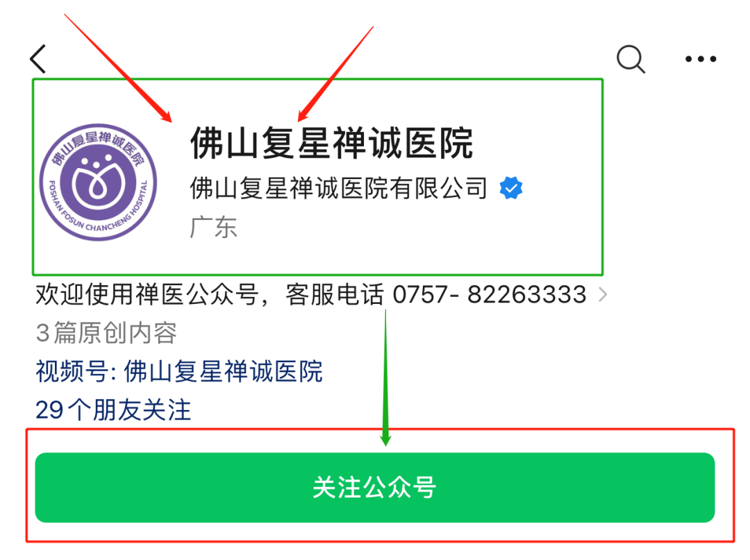Tap the 视频号: label prefix
Viewport: 750px width, 560px height.
click(76, 371)
